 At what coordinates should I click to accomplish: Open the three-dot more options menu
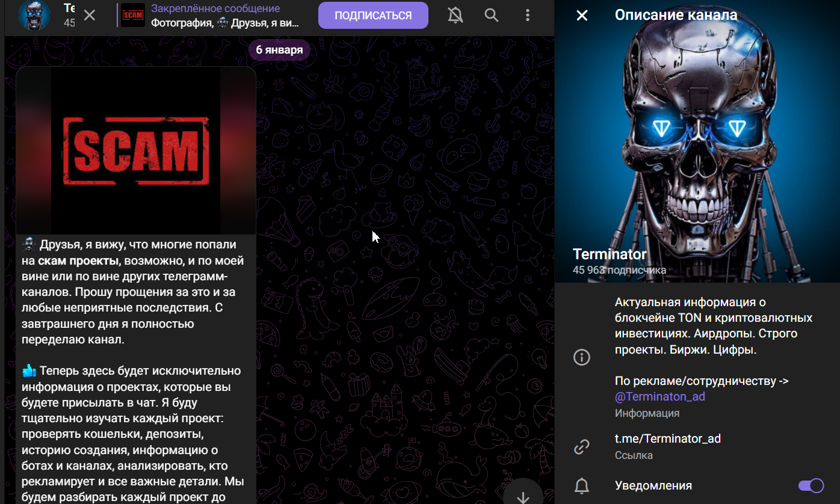click(528, 16)
